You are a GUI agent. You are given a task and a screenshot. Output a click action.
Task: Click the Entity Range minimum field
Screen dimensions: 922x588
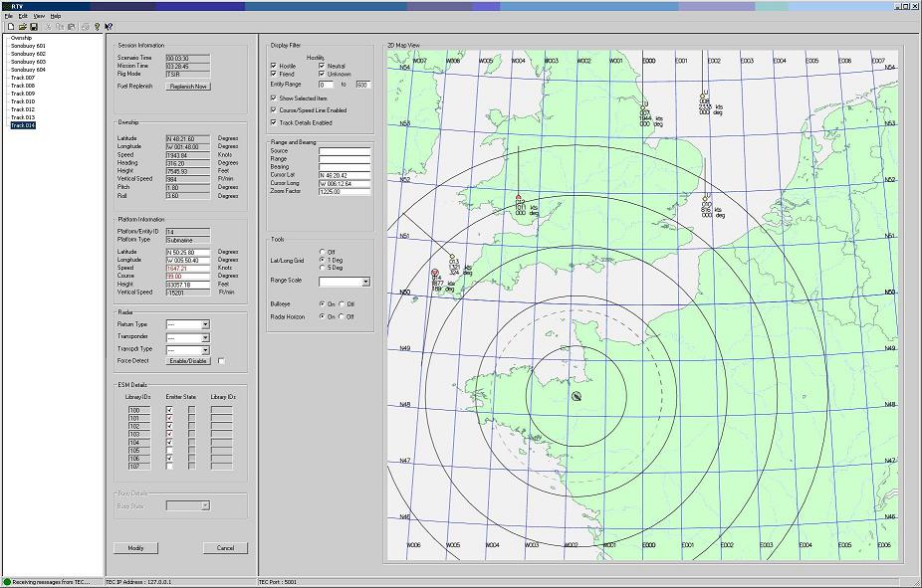pyautogui.click(x=326, y=86)
